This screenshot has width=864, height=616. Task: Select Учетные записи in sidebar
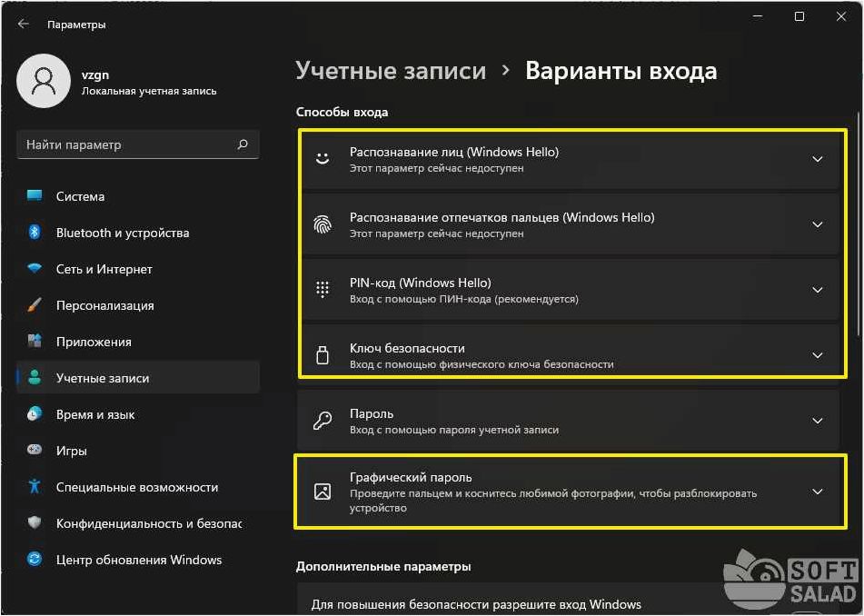(138, 378)
